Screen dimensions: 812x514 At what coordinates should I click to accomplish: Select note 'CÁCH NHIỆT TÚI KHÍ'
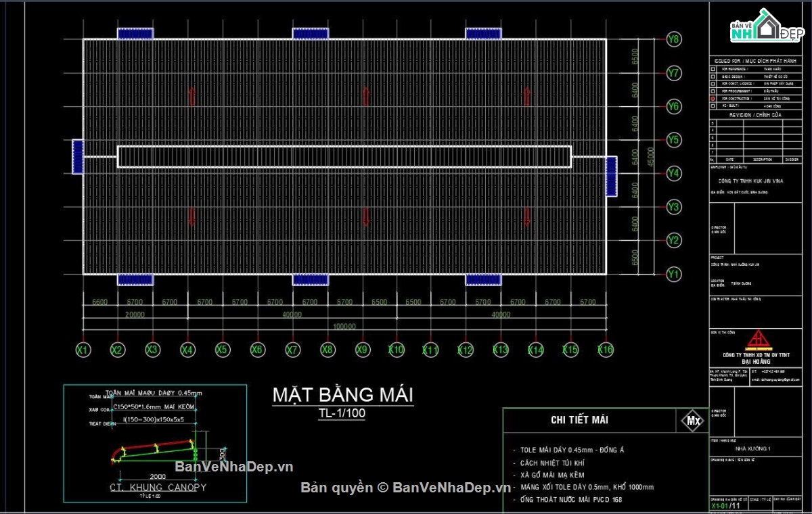point(553,463)
